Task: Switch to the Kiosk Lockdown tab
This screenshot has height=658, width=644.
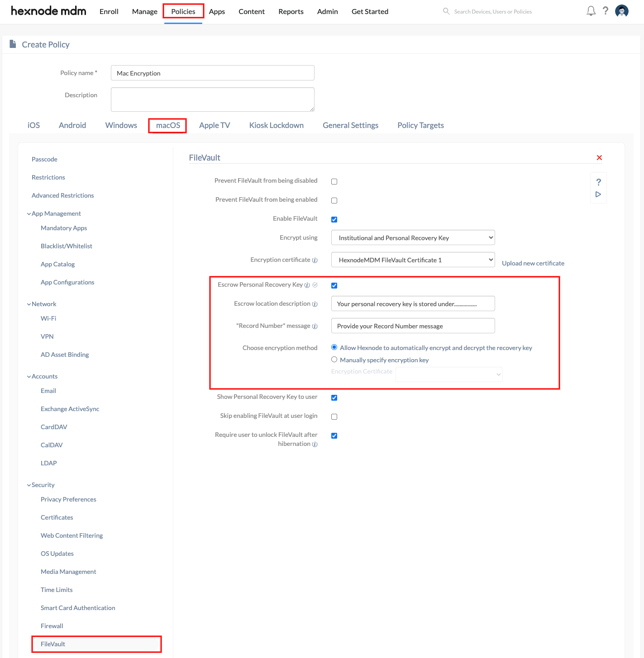Action: [277, 125]
